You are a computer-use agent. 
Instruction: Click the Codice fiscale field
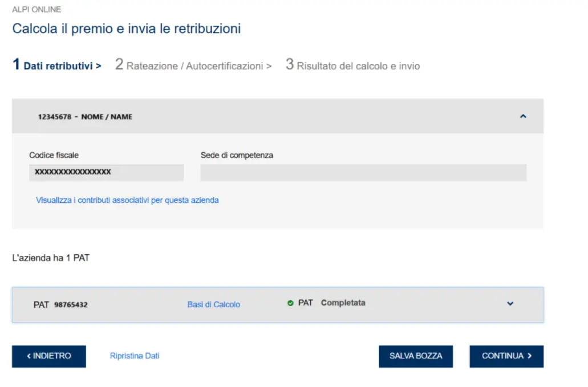point(106,172)
